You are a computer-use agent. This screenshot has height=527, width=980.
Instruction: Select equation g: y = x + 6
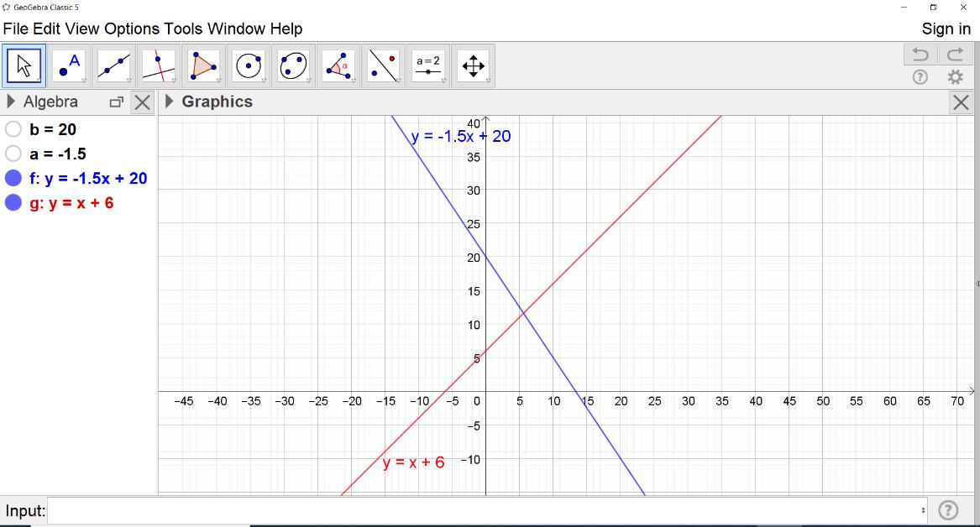[x=71, y=203]
